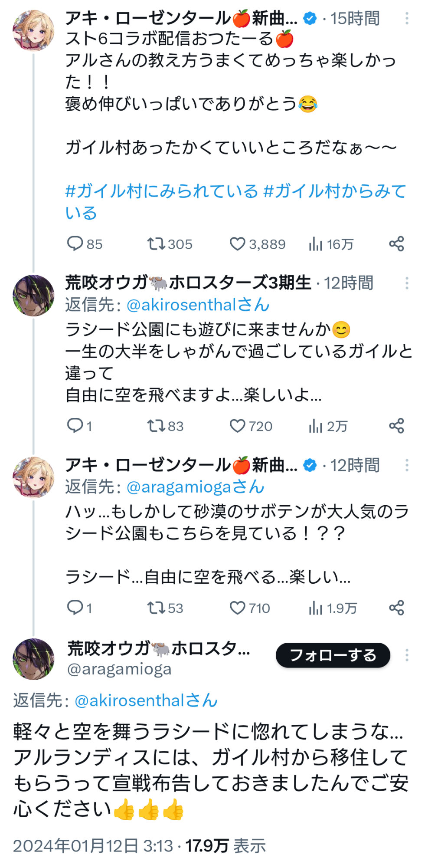This screenshot has width=428, height=868.
Task: Reply to Aki's Street Fighter 6 collab tweet
Action: click(x=75, y=244)
